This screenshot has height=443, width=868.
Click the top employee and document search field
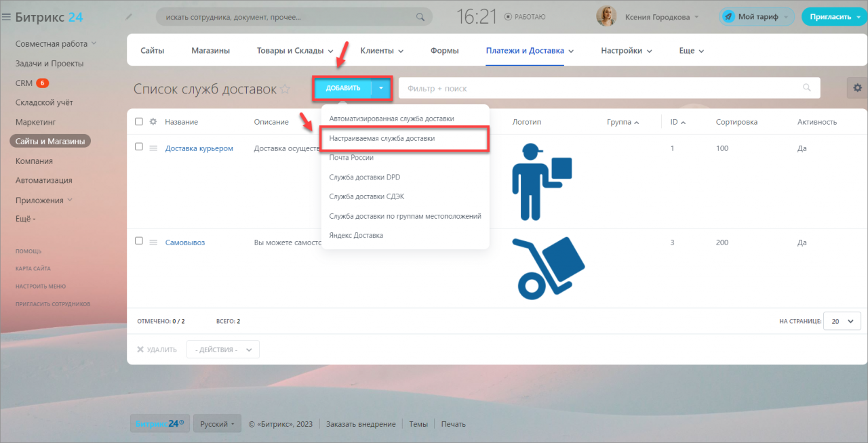294,17
